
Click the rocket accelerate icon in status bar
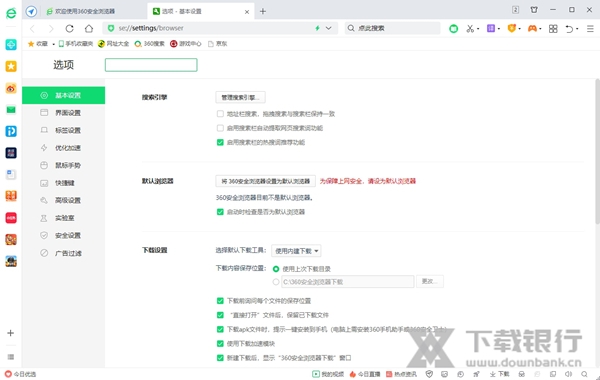476,374
